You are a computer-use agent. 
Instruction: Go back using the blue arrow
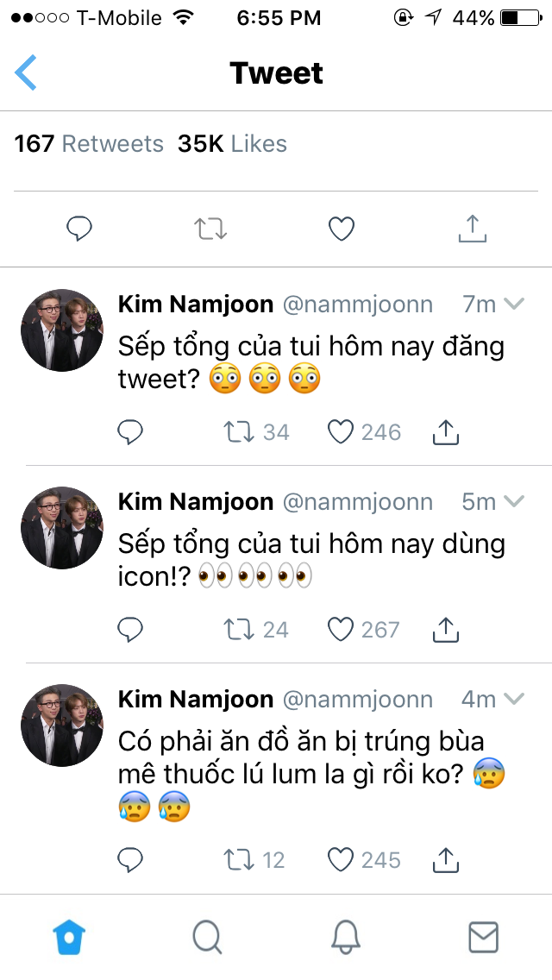coord(27,72)
